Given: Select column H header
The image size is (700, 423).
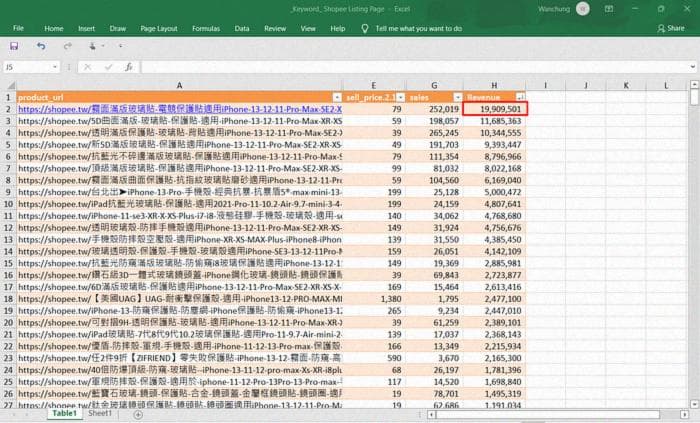Looking at the screenshot, I should (494, 85).
